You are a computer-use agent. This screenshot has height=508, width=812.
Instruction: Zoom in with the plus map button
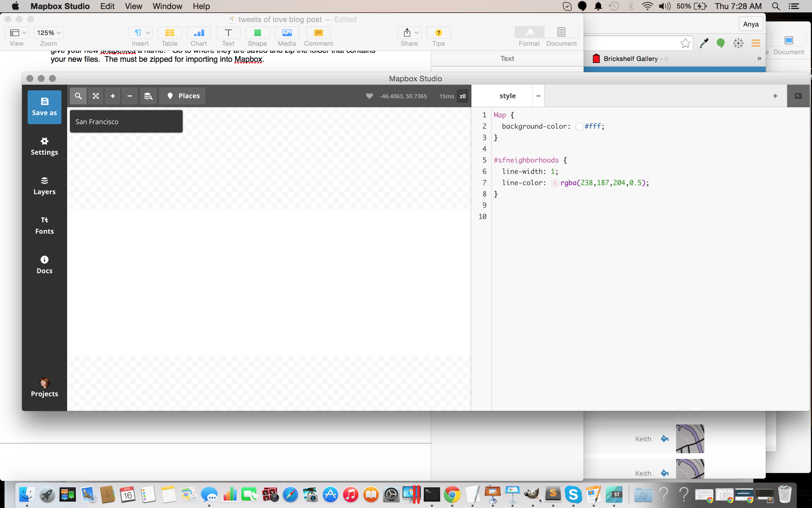(113, 96)
